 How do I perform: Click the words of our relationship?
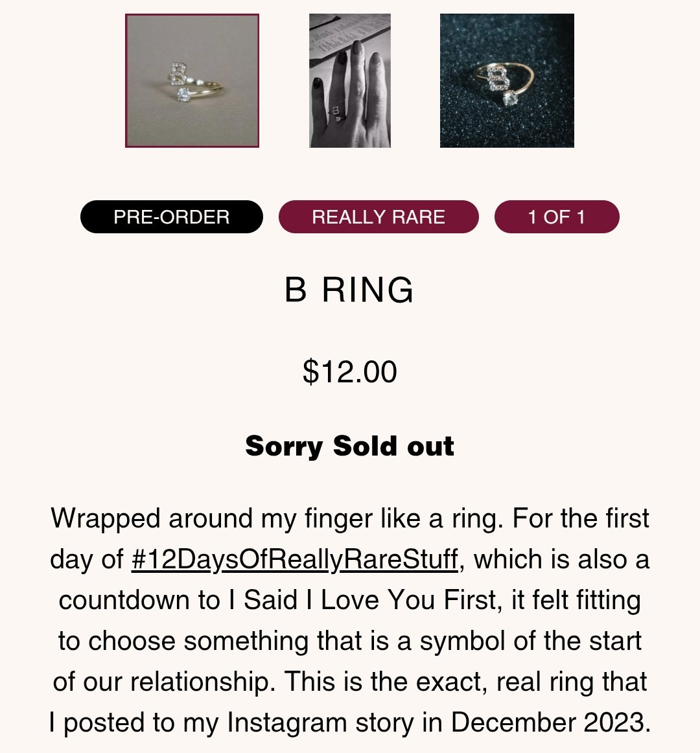click(x=163, y=682)
